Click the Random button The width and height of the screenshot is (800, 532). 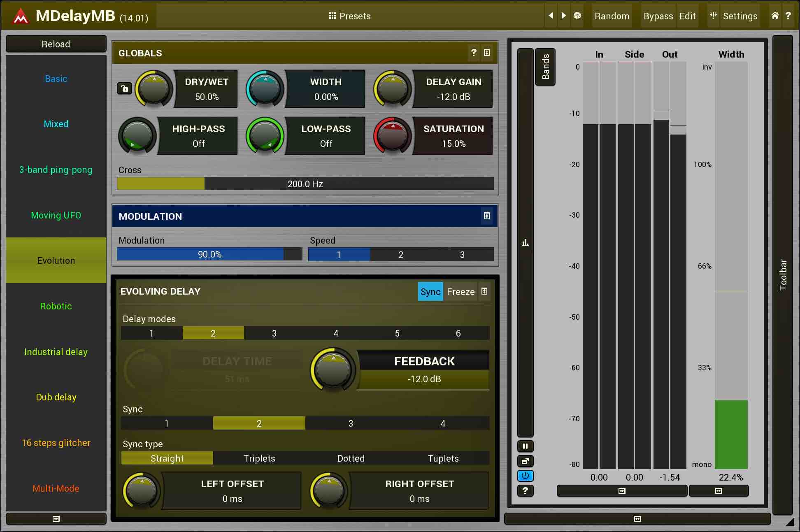612,16
